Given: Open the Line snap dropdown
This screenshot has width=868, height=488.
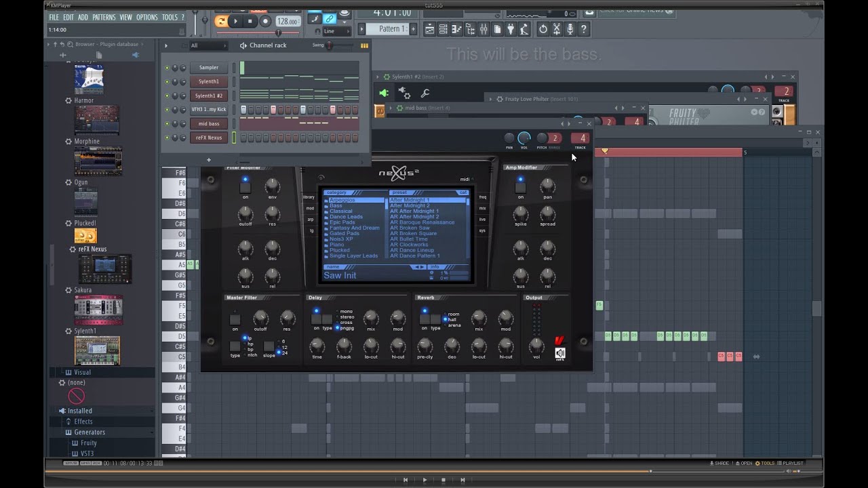Looking at the screenshot, I should coord(338,31).
